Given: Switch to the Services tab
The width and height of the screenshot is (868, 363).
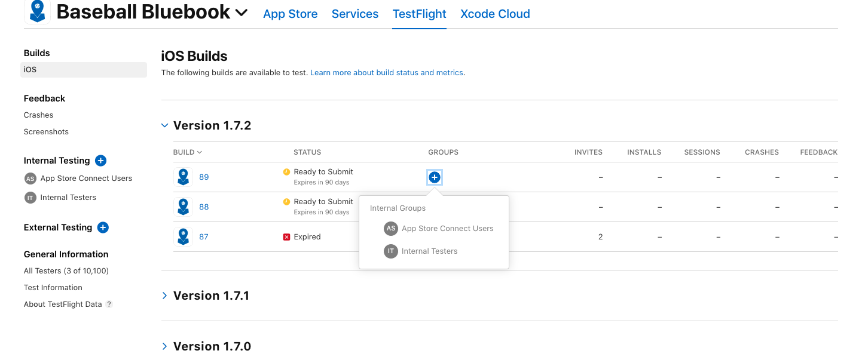Looking at the screenshot, I should pyautogui.click(x=355, y=14).
